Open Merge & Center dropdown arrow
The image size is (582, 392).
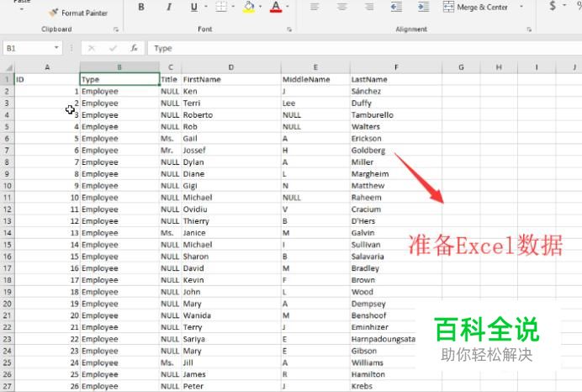point(521,7)
